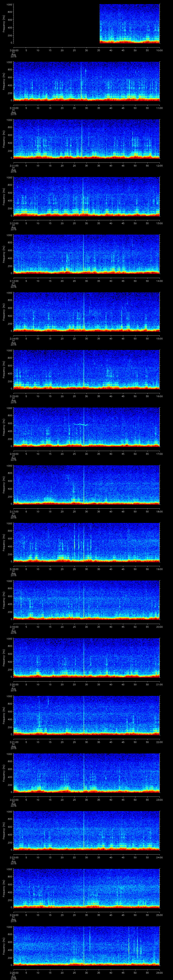The height and width of the screenshot is (980, 173).
Task: Click the 45 second tick label under the 2:17:00 panel
Action: click(123, 511)
